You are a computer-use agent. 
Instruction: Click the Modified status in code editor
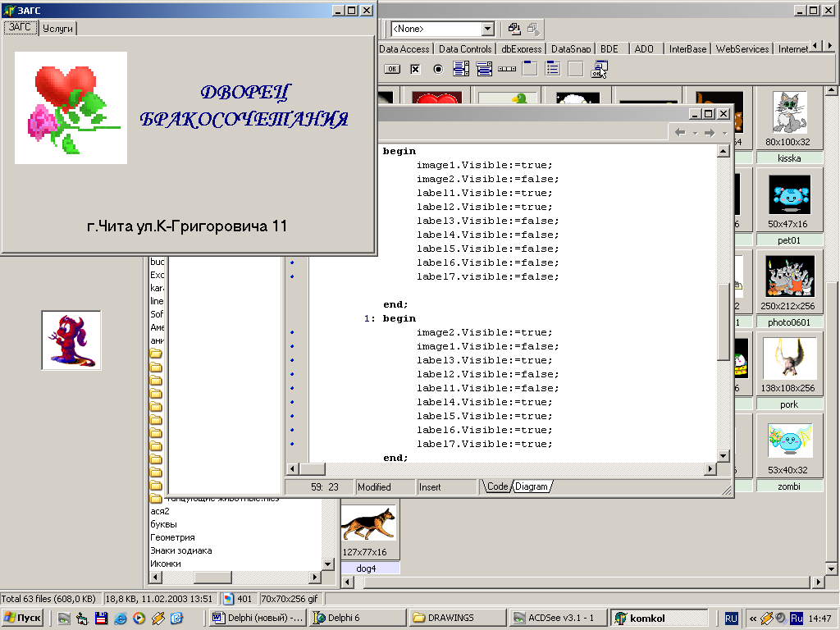tap(386, 487)
